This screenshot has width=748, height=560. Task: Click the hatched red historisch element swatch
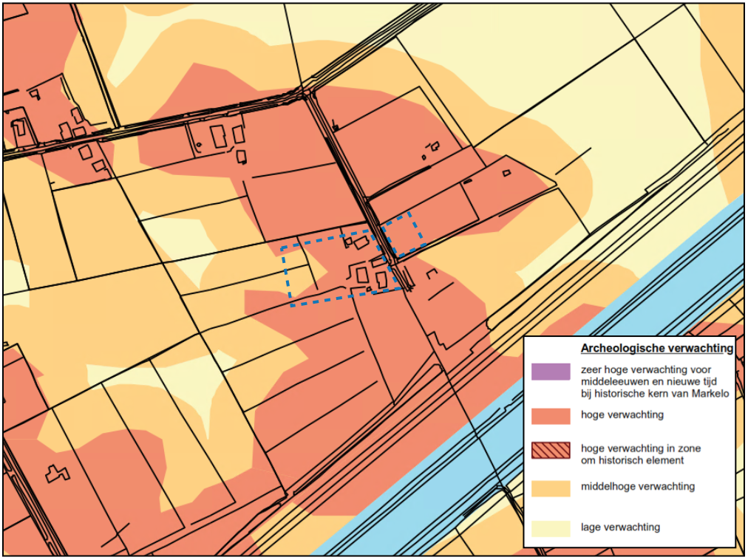point(551,451)
